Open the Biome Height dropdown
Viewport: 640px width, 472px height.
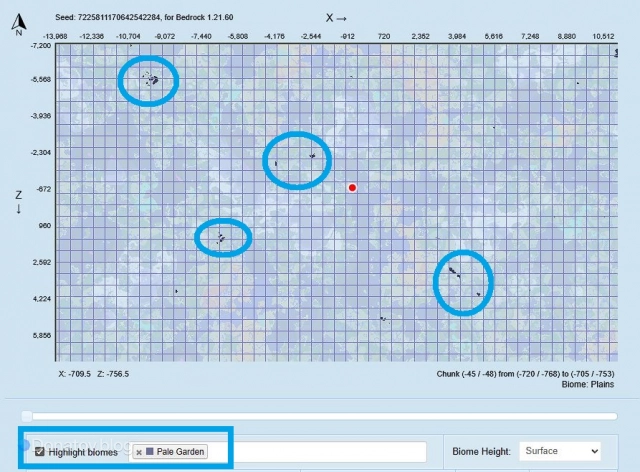point(560,451)
